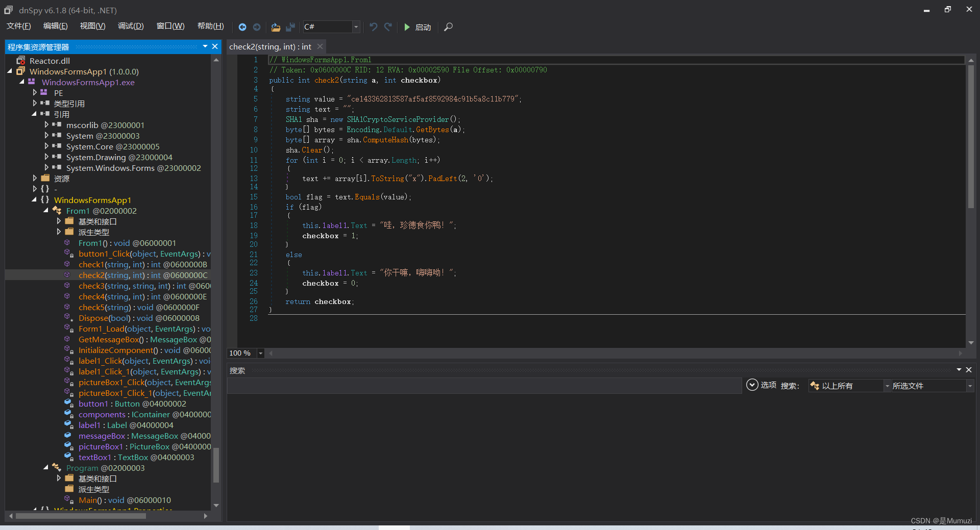The width and height of the screenshot is (980, 530).
Task: Close the 搜索 panel
Action: click(x=969, y=370)
